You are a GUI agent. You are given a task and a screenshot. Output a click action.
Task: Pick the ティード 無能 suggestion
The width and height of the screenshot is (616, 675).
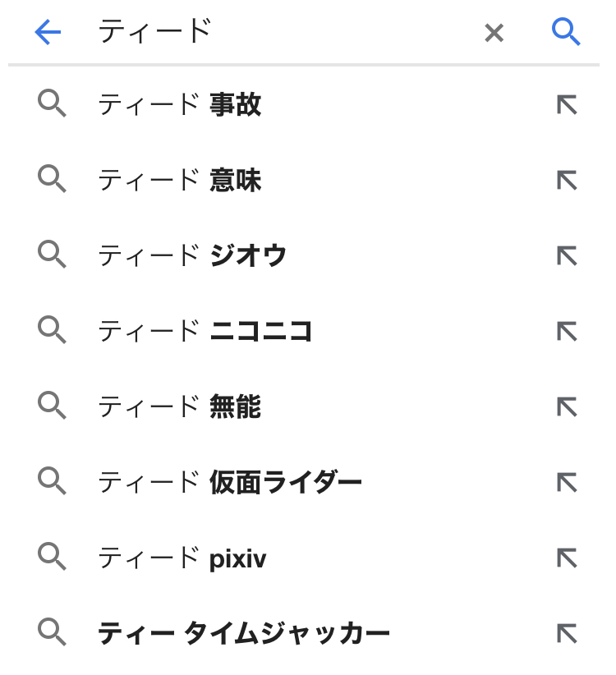pos(179,406)
